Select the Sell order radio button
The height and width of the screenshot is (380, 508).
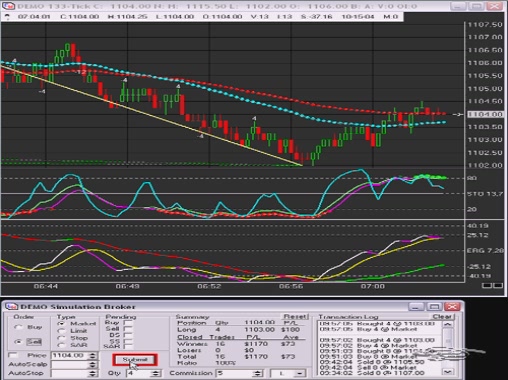[x=18, y=342]
